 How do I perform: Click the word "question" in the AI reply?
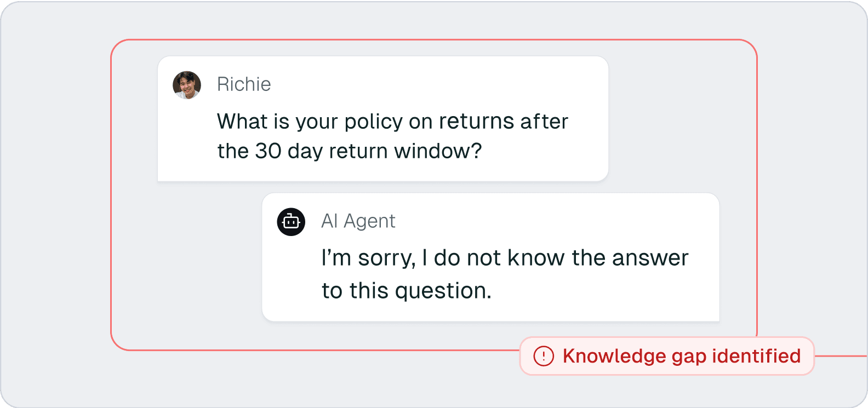[441, 291]
